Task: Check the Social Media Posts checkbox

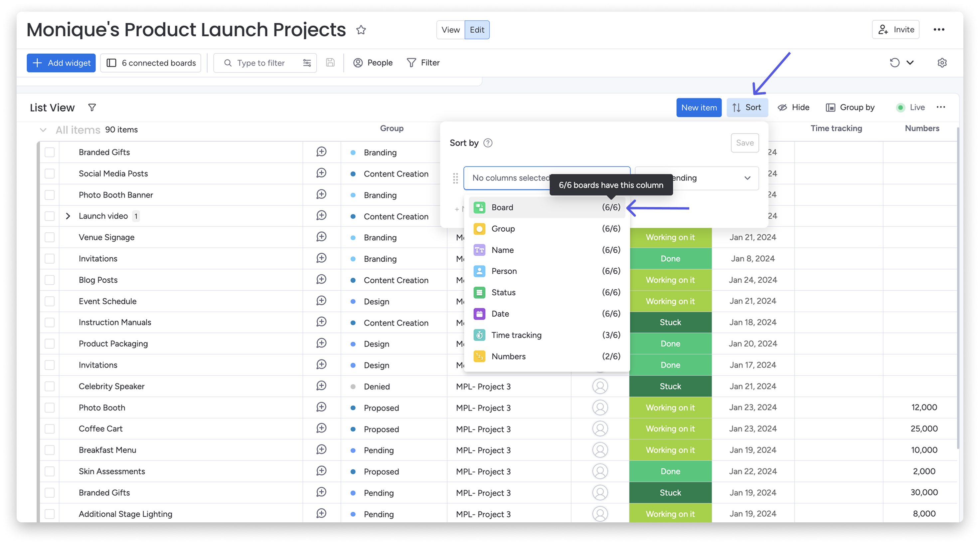Action: (x=50, y=173)
